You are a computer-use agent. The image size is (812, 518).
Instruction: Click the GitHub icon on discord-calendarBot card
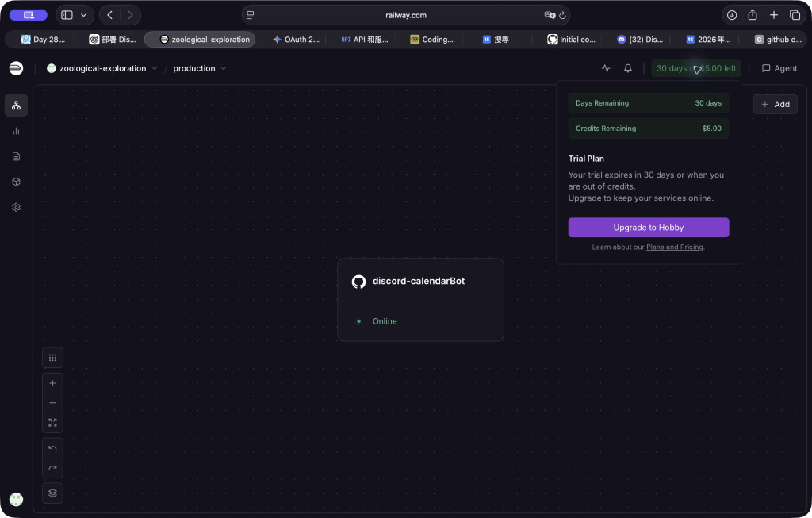click(358, 282)
